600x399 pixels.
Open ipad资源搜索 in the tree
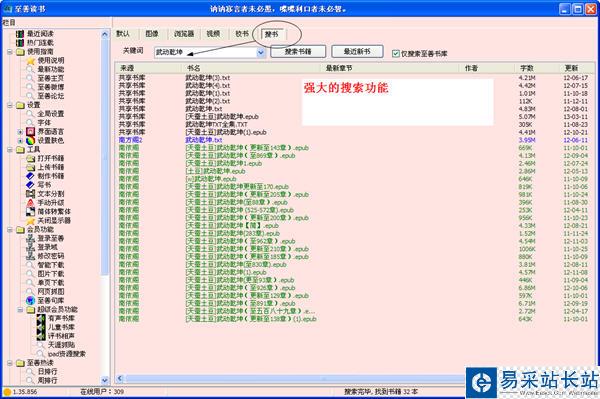67,354
